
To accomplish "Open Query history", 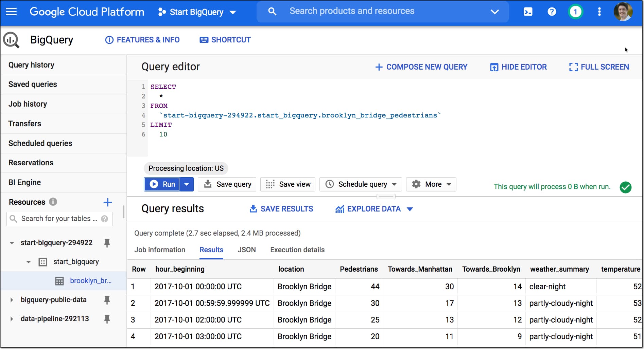I will [x=64, y=65].
